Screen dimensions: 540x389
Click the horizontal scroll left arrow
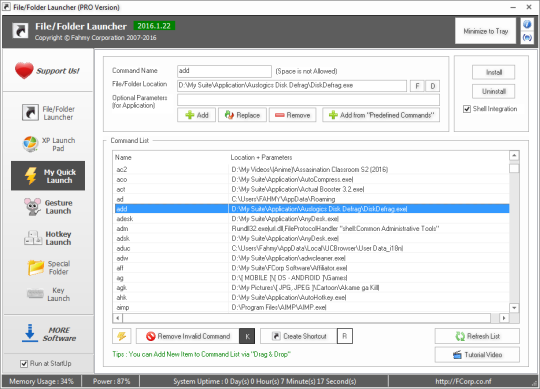tap(118, 318)
